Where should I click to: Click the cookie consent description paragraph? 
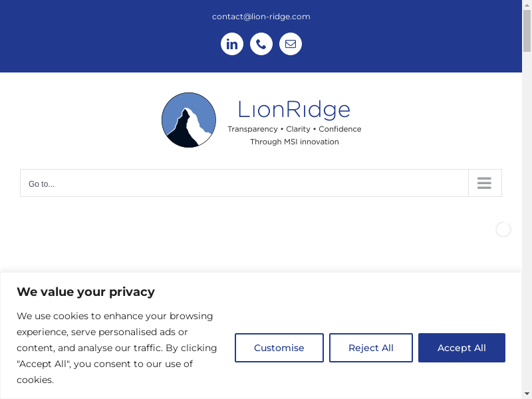tap(117, 348)
